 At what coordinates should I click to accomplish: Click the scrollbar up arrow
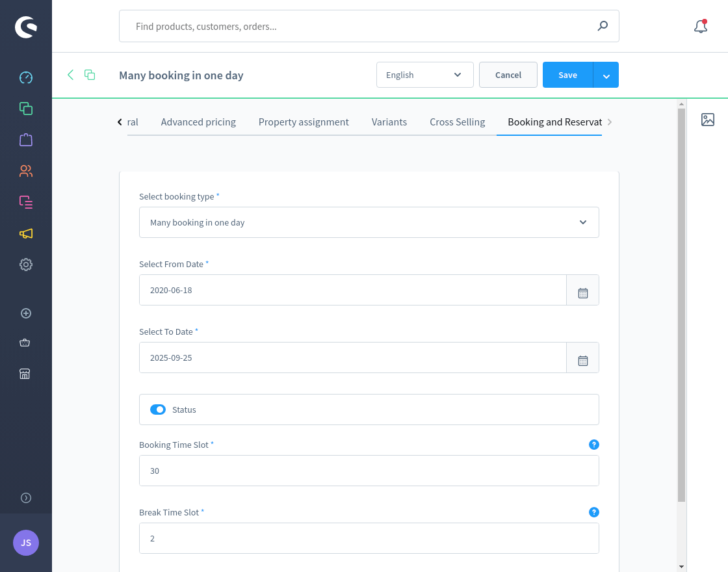[x=682, y=103]
